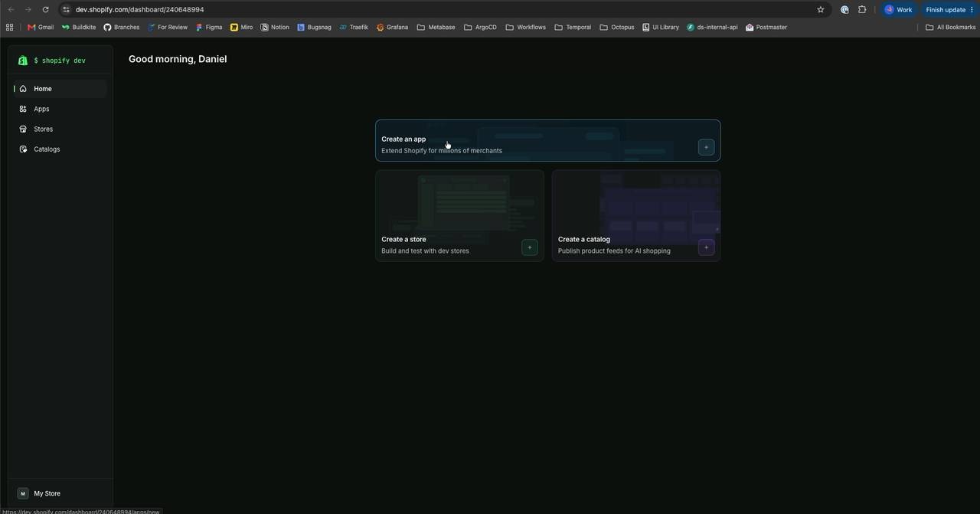
Task: Select the Create a store card title
Action: pos(403,240)
